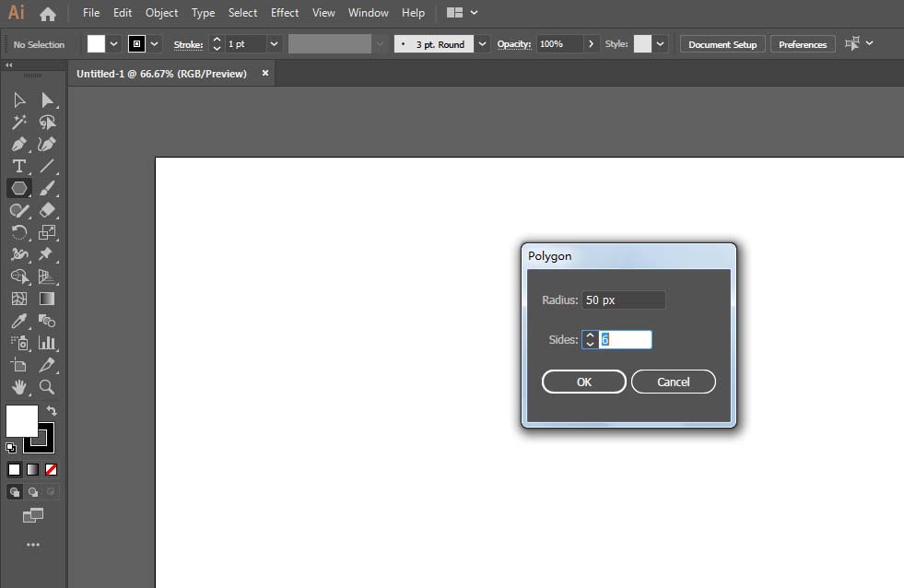The height and width of the screenshot is (588, 904).
Task: Click the Radius input field
Action: click(623, 300)
